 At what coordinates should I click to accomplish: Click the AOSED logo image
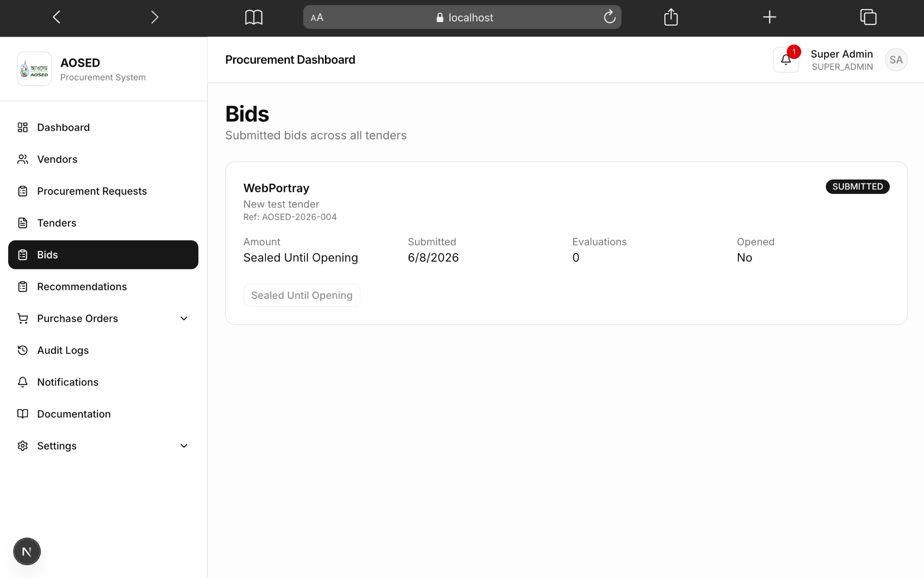coord(34,69)
